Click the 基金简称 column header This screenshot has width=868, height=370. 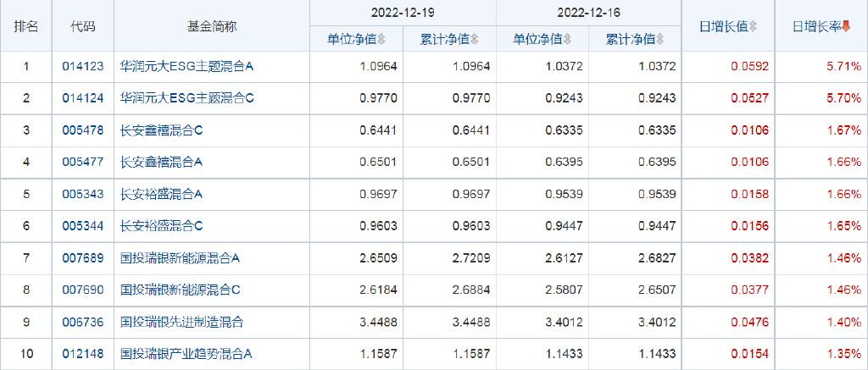211,26
